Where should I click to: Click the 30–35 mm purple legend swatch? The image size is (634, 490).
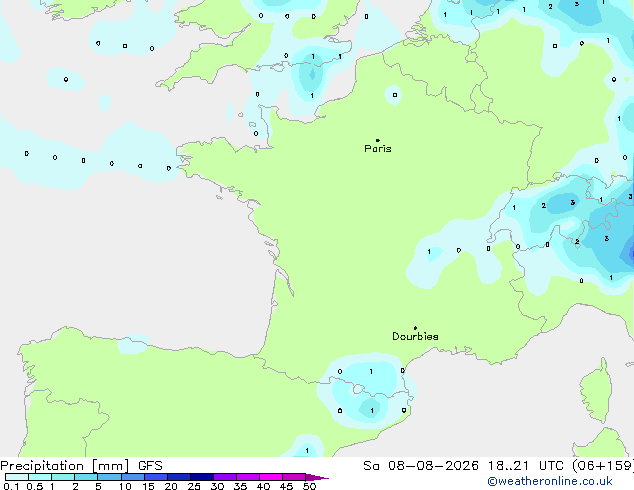pos(224,477)
